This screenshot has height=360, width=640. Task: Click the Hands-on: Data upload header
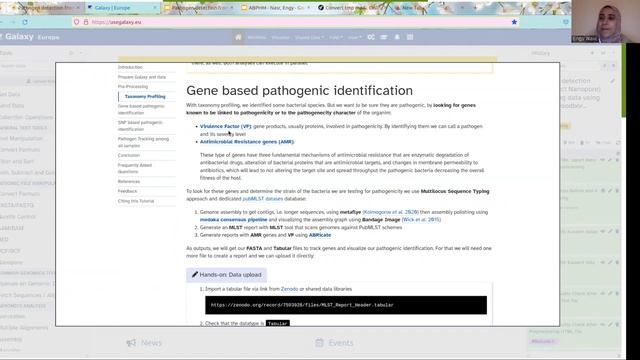click(227, 275)
